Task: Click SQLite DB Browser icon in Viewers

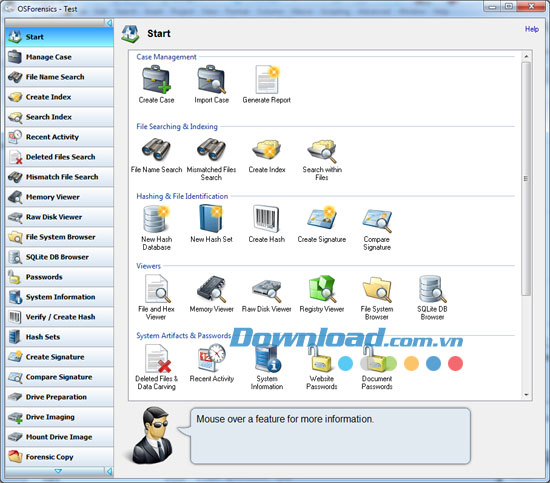Action: (432, 289)
